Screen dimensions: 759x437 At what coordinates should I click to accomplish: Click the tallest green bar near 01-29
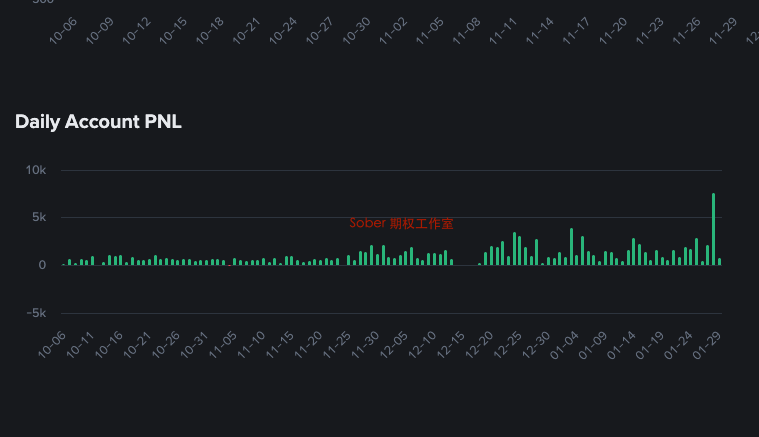pyautogui.click(x=713, y=228)
